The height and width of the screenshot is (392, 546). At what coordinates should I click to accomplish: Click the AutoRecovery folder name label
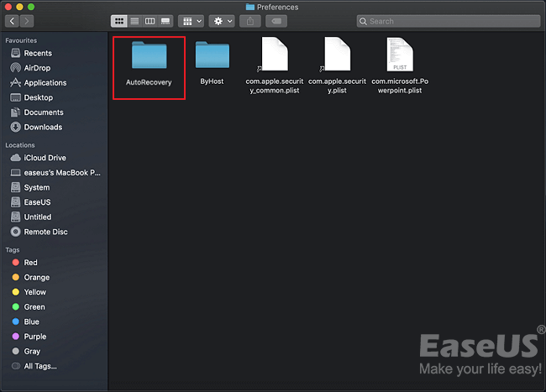(149, 82)
